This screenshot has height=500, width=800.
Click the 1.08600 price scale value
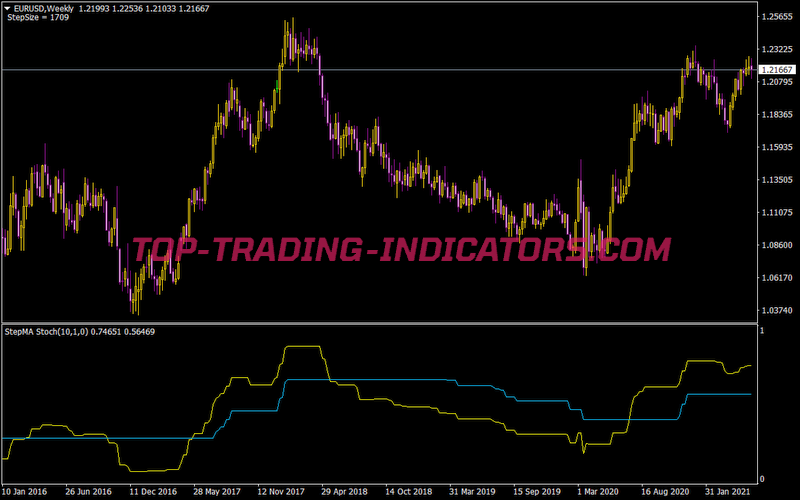777,245
